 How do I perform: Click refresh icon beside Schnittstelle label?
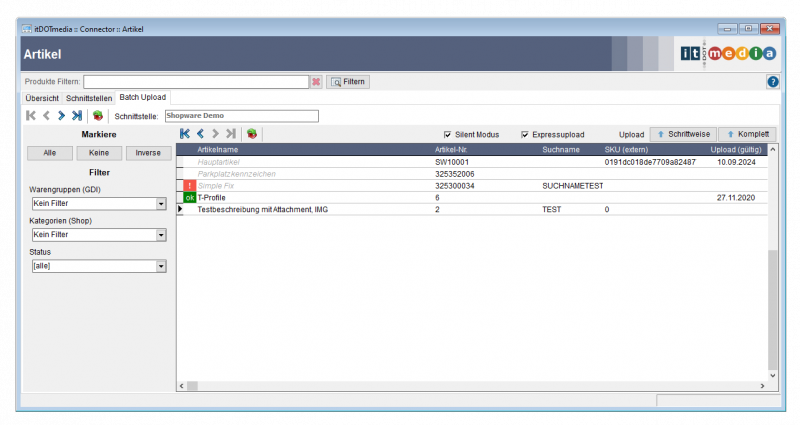[x=98, y=116]
